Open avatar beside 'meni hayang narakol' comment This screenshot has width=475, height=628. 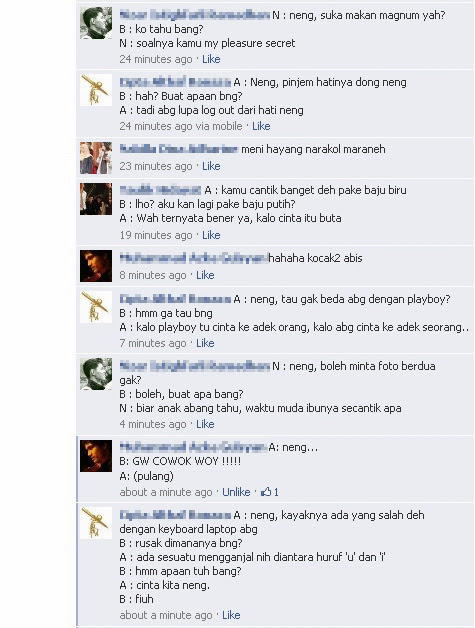pos(96,158)
